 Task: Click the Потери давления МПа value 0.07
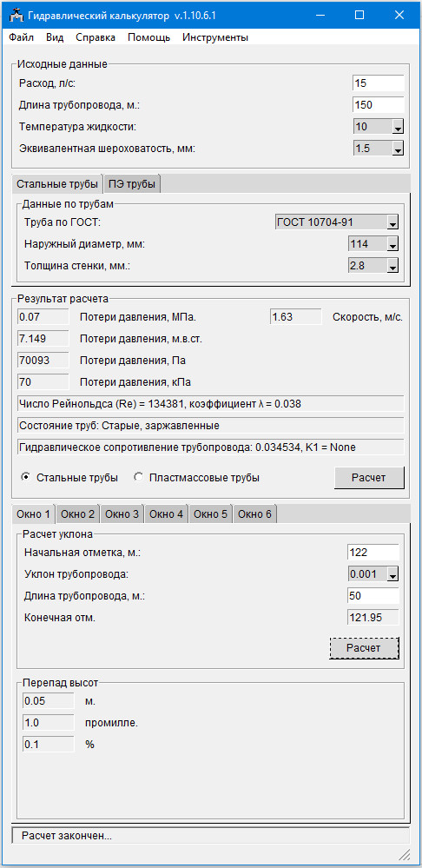point(43,317)
